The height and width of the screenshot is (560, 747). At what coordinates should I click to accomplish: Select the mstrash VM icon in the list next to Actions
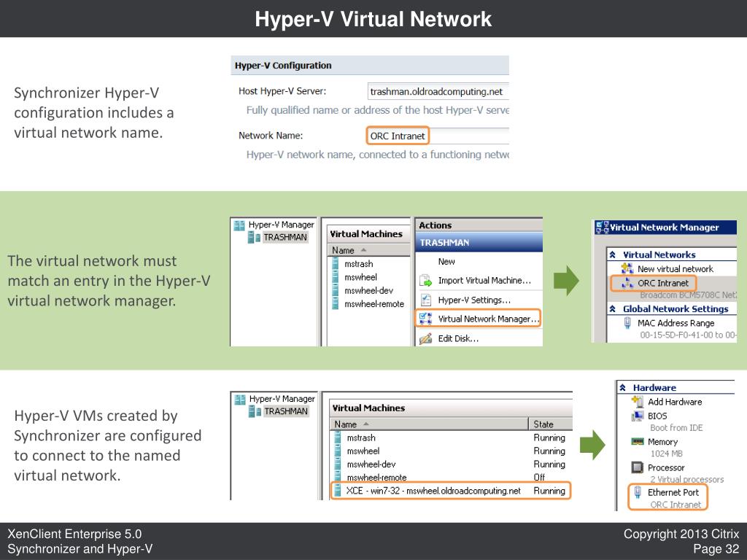click(336, 264)
